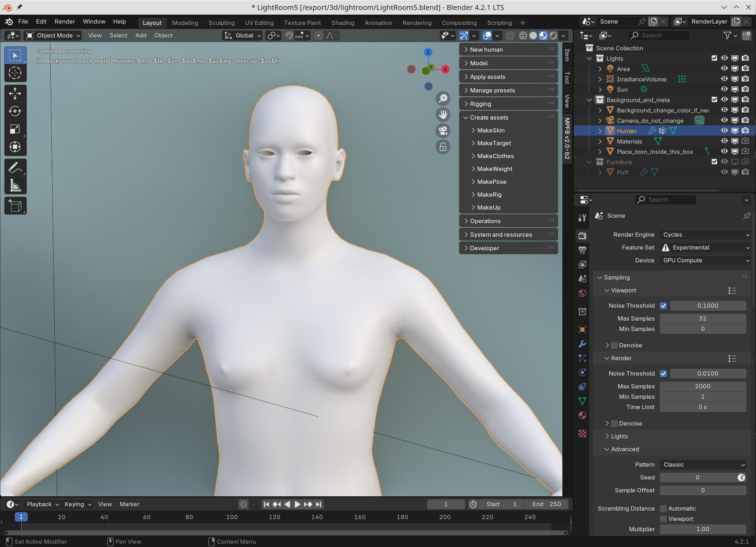This screenshot has width=756, height=547.
Task: Uncheck the Lights collection checkbox
Action: click(x=714, y=58)
